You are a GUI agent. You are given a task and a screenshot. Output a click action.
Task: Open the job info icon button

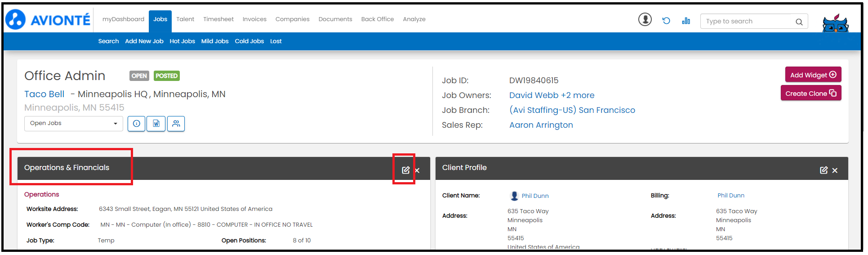click(137, 124)
